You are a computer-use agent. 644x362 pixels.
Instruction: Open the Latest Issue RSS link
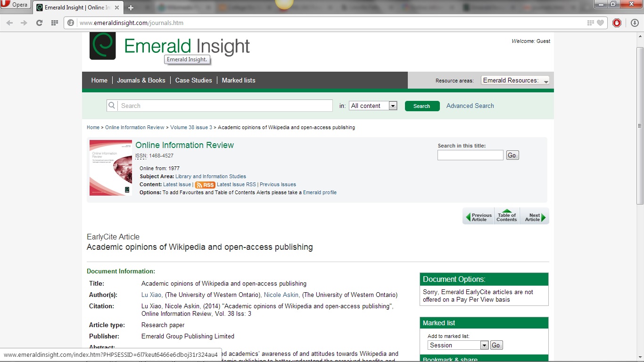(x=236, y=184)
